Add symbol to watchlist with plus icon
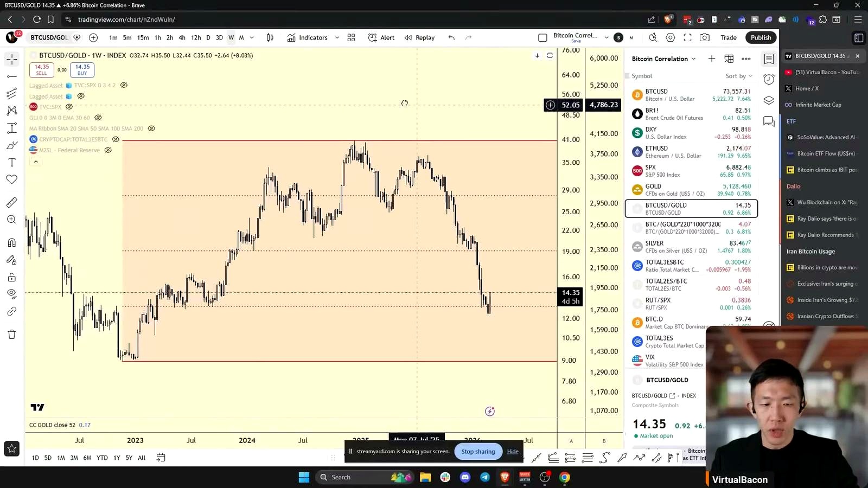The image size is (868, 488). pyautogui.click(x=712, y=59)
